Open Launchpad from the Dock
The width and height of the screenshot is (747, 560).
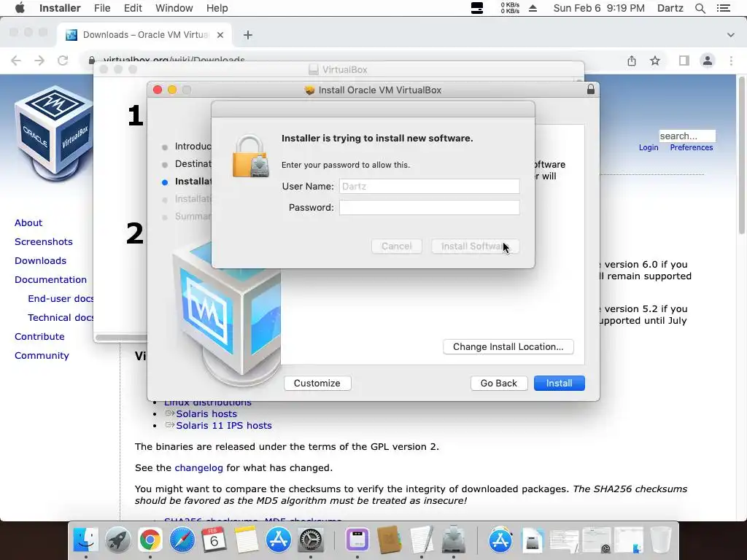[x=117, y=540]
